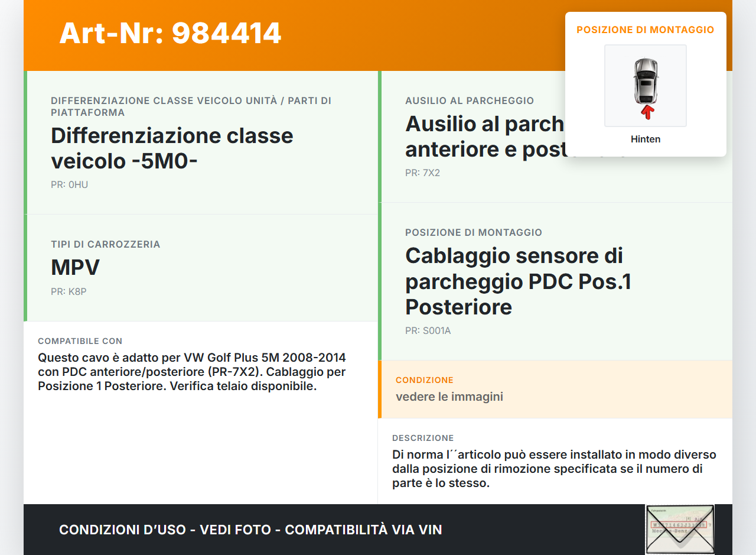
Task: Click the PR: K8P code
Action: pos(69,291)
